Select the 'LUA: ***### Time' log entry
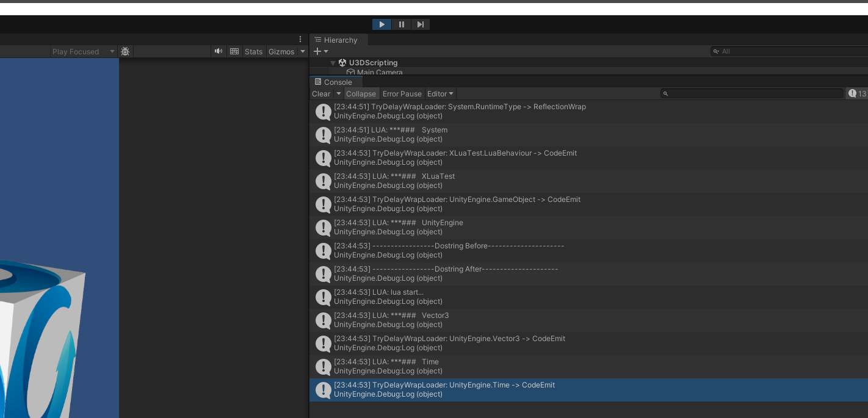 point(588,367)
